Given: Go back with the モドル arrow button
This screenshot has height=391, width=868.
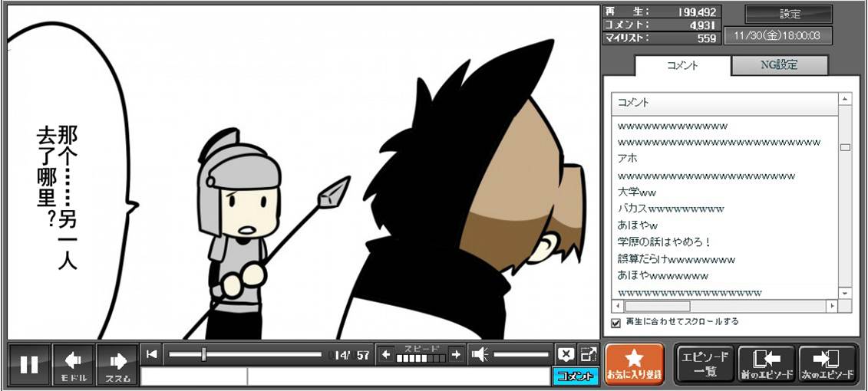Looking at the screenshot, I should click(73, 364).
